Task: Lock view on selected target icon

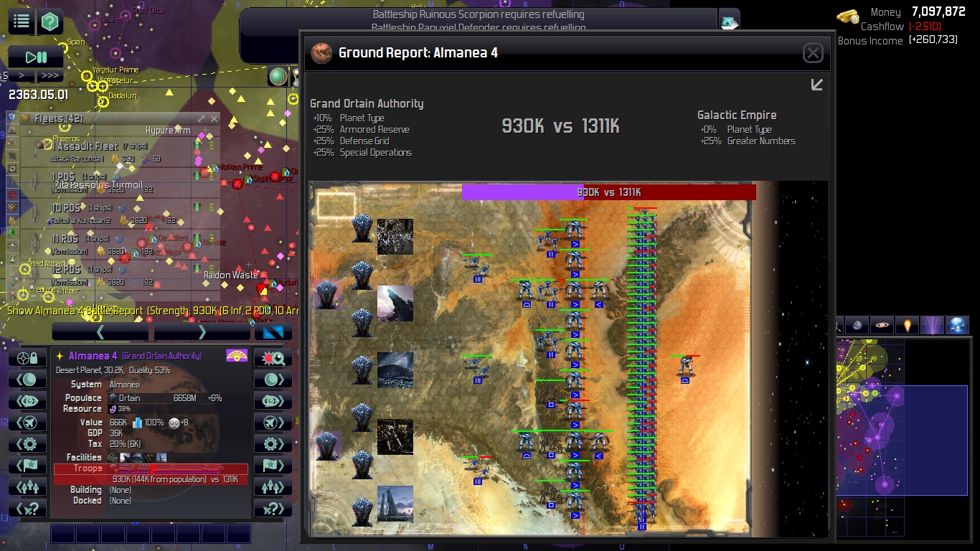Action: point(27,358)
